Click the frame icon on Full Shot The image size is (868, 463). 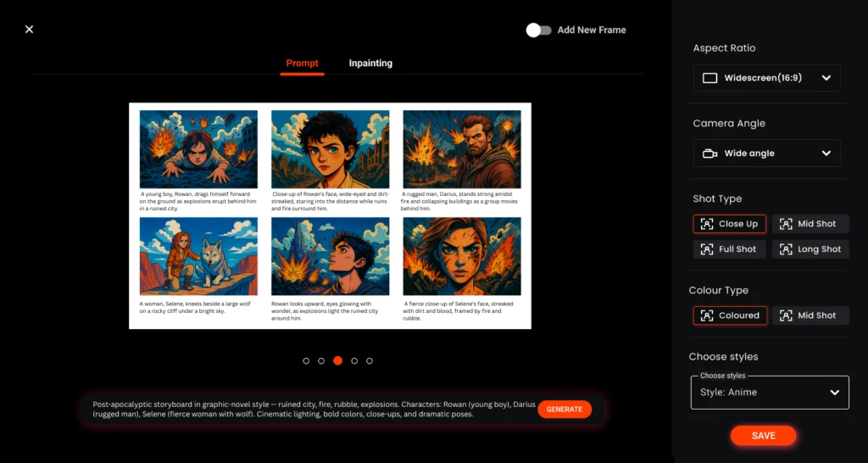707,249
